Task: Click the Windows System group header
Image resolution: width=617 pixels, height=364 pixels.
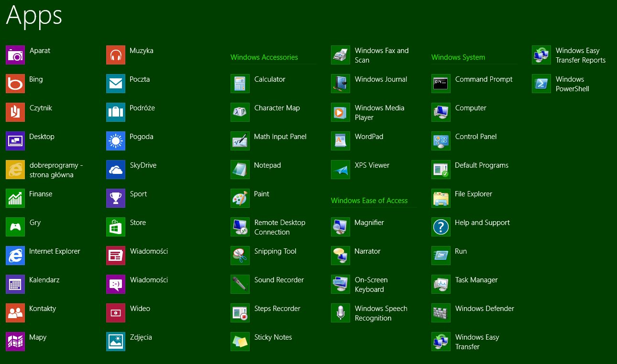Action: [x=458, y=57]
